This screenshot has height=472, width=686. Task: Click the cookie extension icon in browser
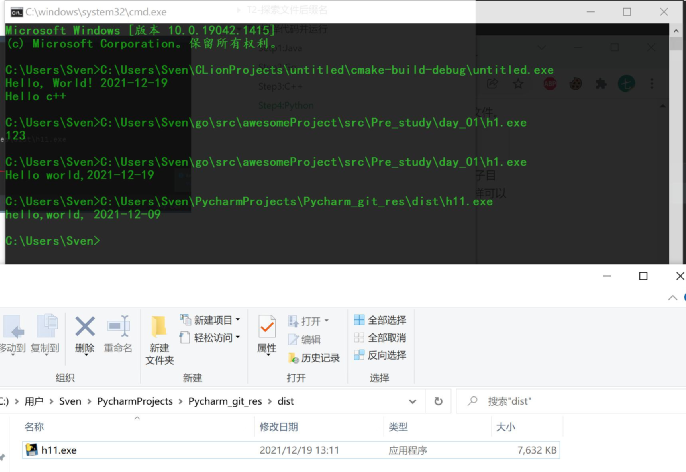click(x=576, y=84)
